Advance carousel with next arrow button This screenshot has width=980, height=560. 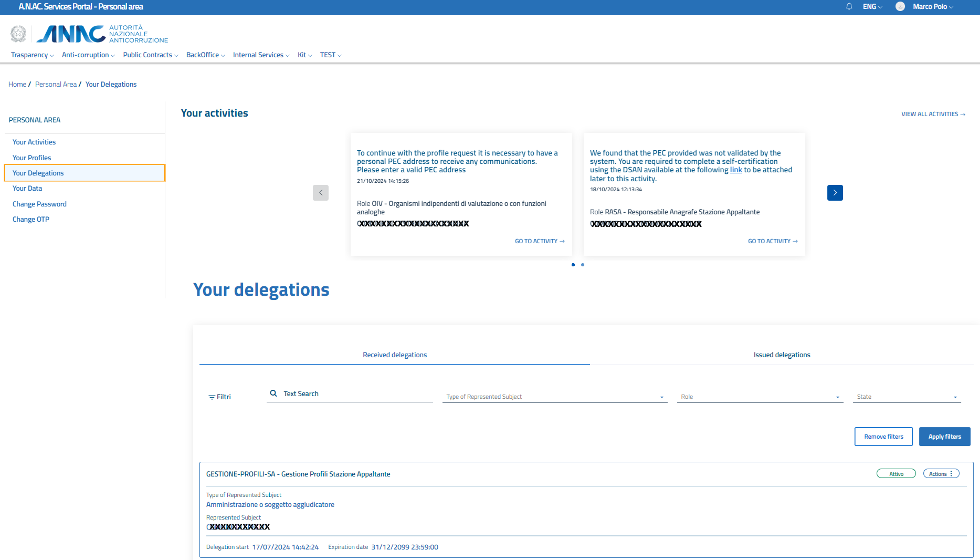835,193
